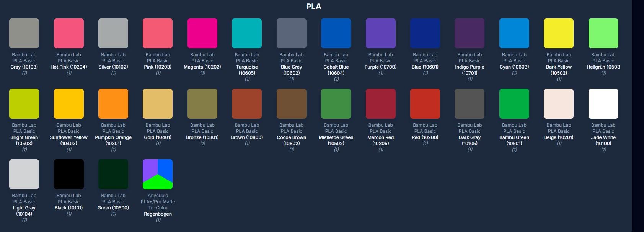Image resolution: width=644 pixels, height=232 pixels.
Task: Choose the Turquoise (10605) filament swatch
Action: [247, 33]
